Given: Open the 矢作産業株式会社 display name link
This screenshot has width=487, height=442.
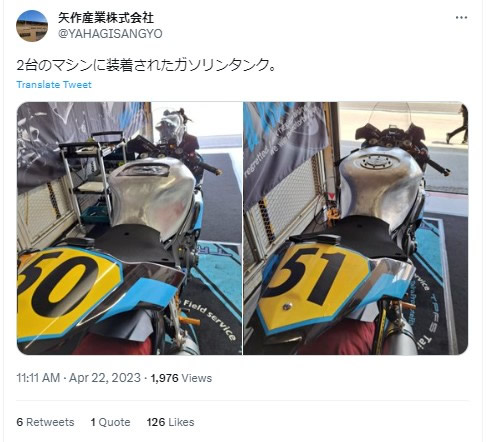Looking at the screenshot, I should 106,18.
